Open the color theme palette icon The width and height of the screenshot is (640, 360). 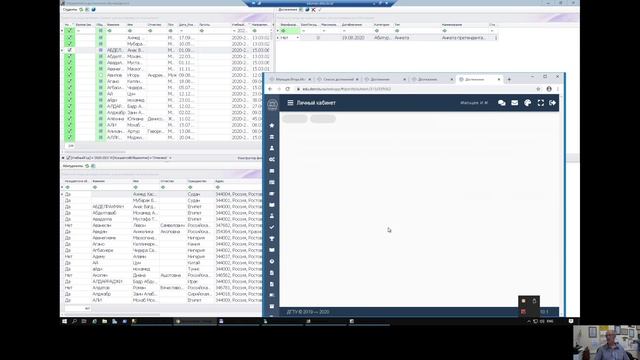point(527,103)
